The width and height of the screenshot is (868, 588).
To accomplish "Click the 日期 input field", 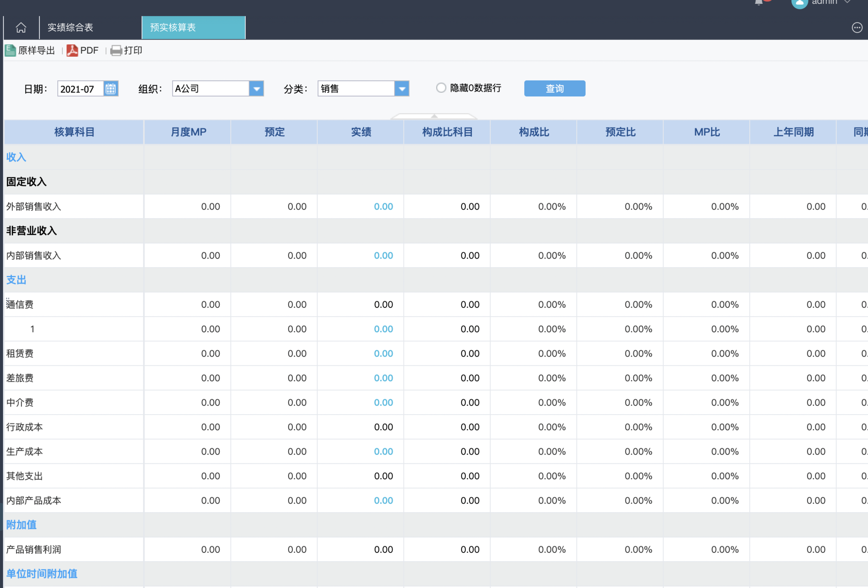I will point(81,89).
